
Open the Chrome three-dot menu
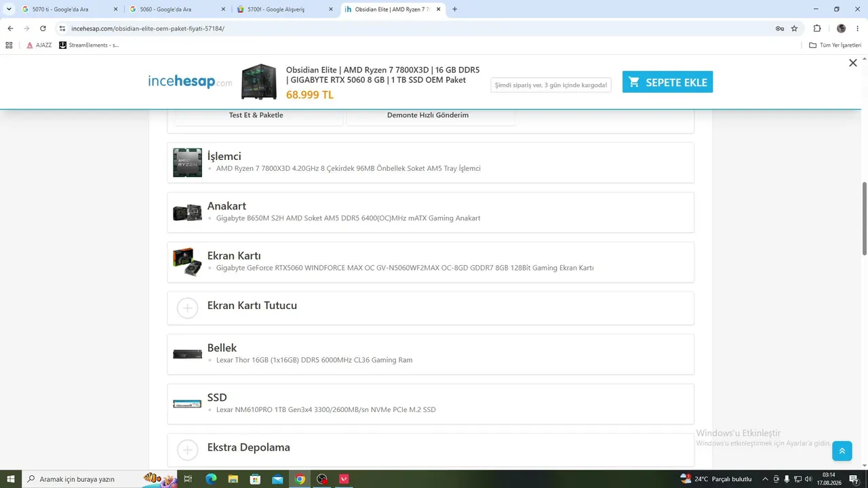click(x=858, y=28)
